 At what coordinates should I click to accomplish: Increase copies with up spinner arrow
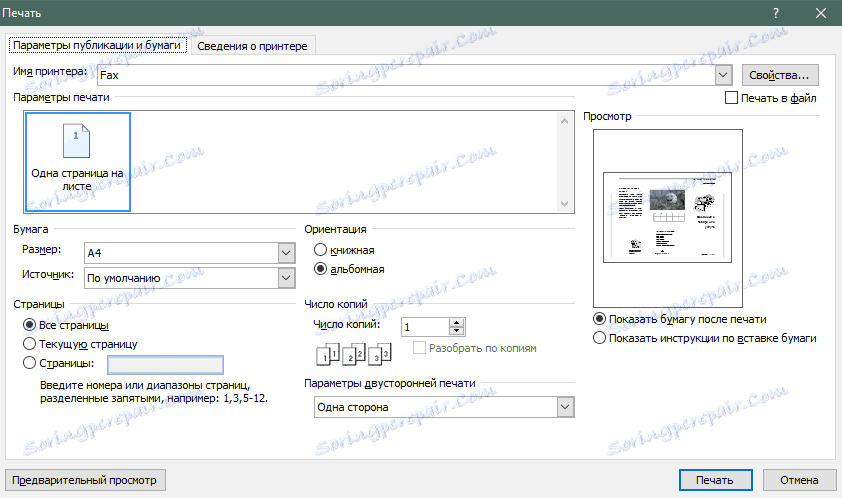456,322
